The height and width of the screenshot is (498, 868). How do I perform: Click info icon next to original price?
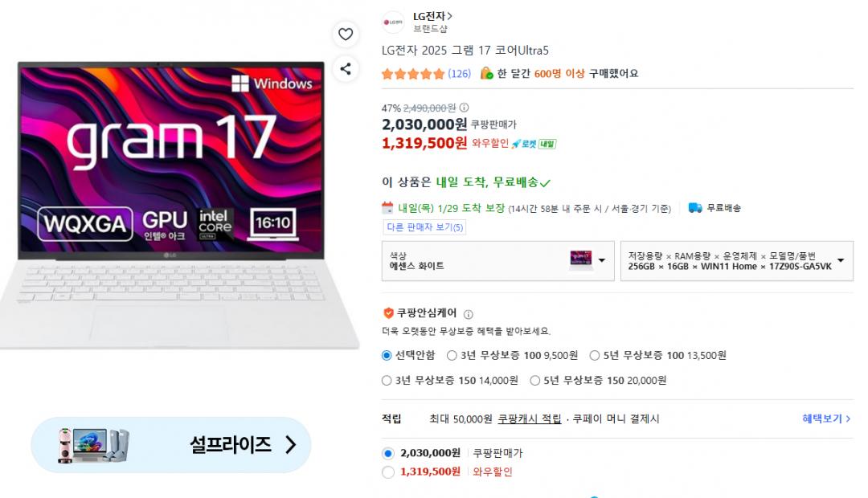464,108
